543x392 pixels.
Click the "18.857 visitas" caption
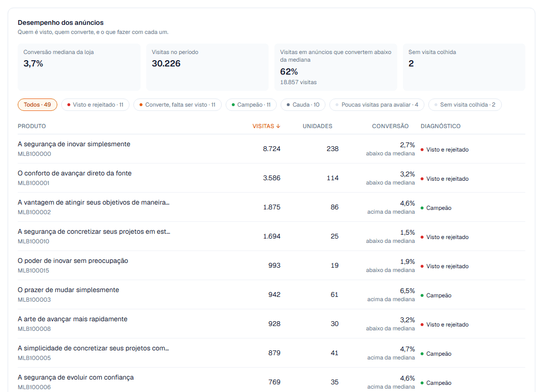click(x=298, y=82)
